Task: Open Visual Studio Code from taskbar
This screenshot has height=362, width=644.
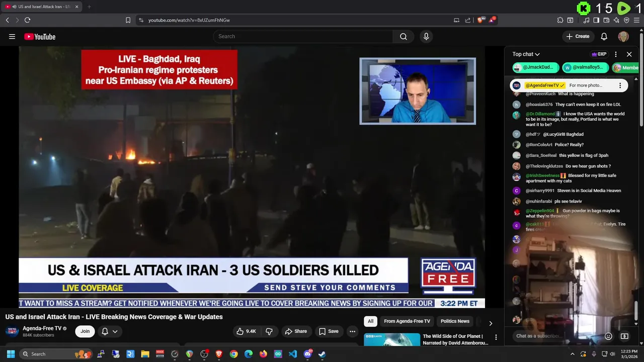Action: (x=293, y=354)
